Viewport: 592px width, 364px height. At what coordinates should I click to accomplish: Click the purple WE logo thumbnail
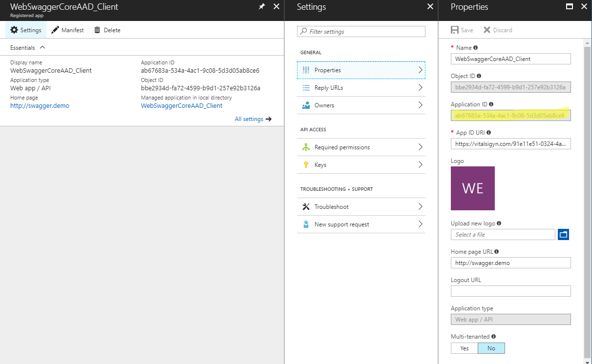pyautogui.click(x=472, y=188)
